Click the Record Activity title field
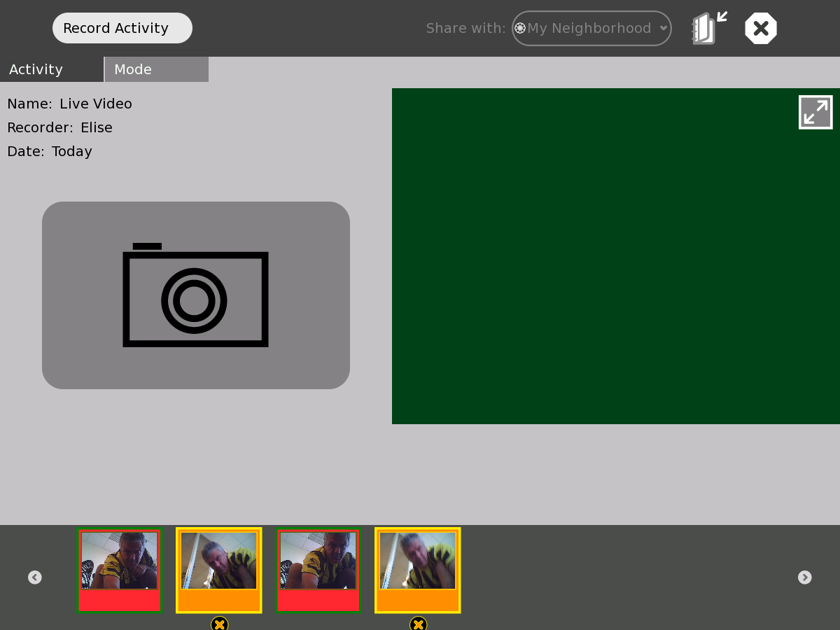Viewport: 840px width, 630px height. click(122, 28)
